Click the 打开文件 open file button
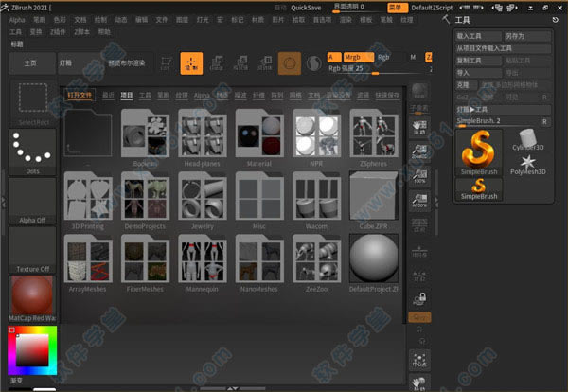Screen dimensions: 568x392 (80, 96)
